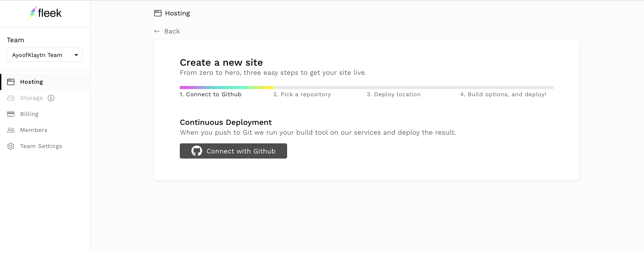Image resolution: width=644 pixels, height=253 pixels.
Task: Go to the Billing section
Action: tap(29, 114)
